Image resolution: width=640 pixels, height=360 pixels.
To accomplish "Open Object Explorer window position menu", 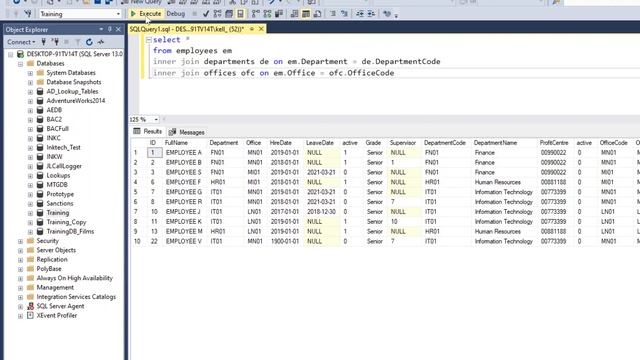I will [101, 29].
